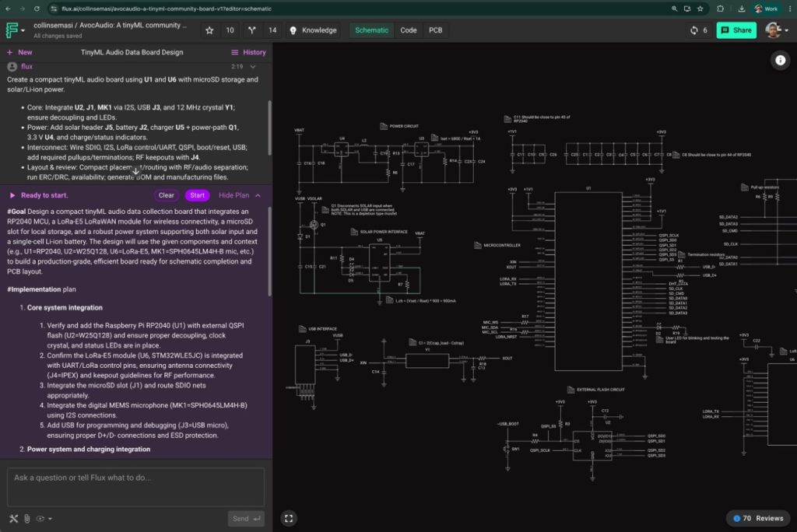The height and width of the screenshot is (532, 797).
Task: Click the sync changes icon showing 6
Action: pyautogui.click(x=693, y=30)
